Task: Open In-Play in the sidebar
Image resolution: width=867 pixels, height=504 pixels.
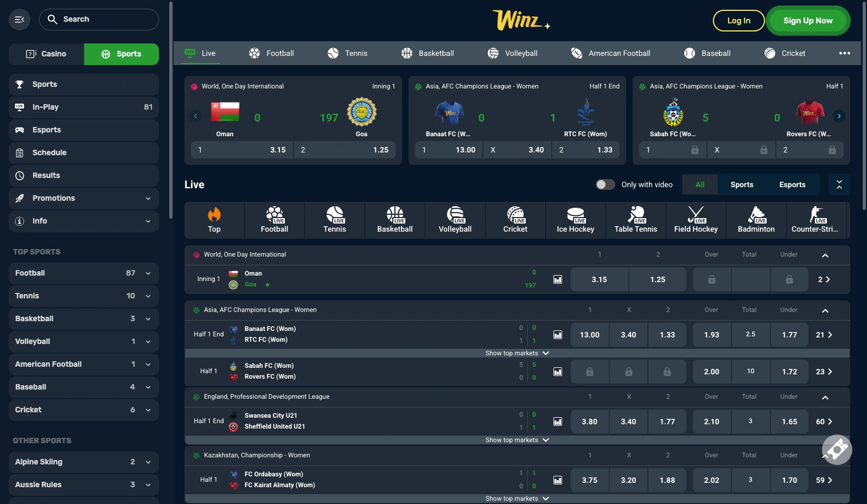Action: pos(84,107)
